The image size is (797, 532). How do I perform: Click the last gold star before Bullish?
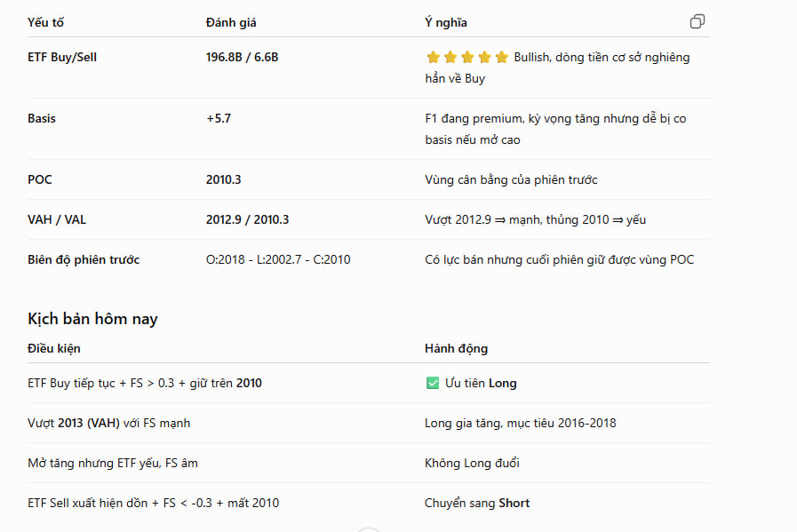[502, 57]
